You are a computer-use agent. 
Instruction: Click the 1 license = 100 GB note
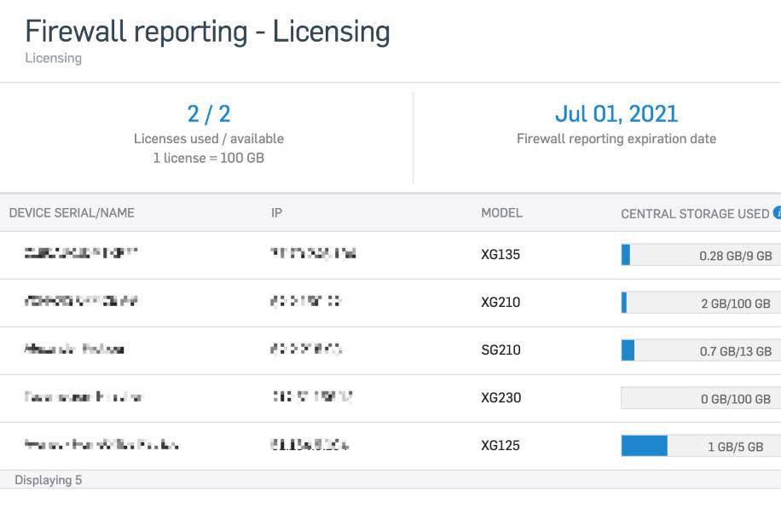pyautogui.click(x=209, y=158)
